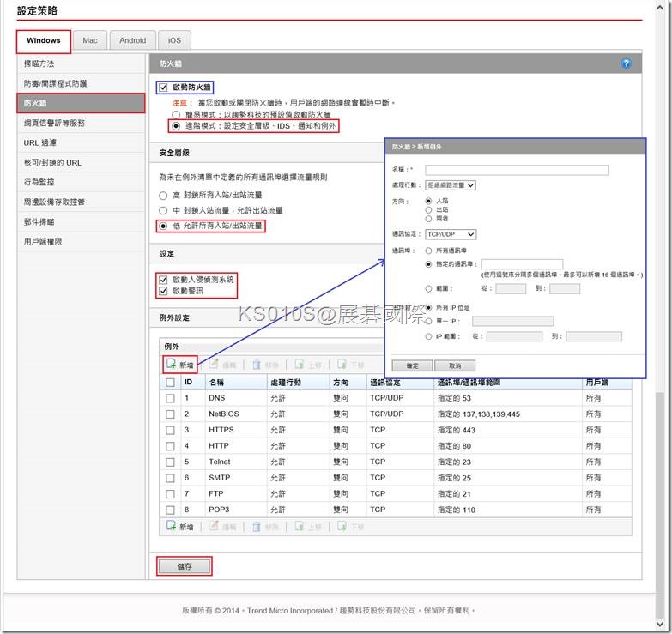Select the 簡易模式 radio button
The width and height of the screenshot is (672, 634).
[176, 113]
